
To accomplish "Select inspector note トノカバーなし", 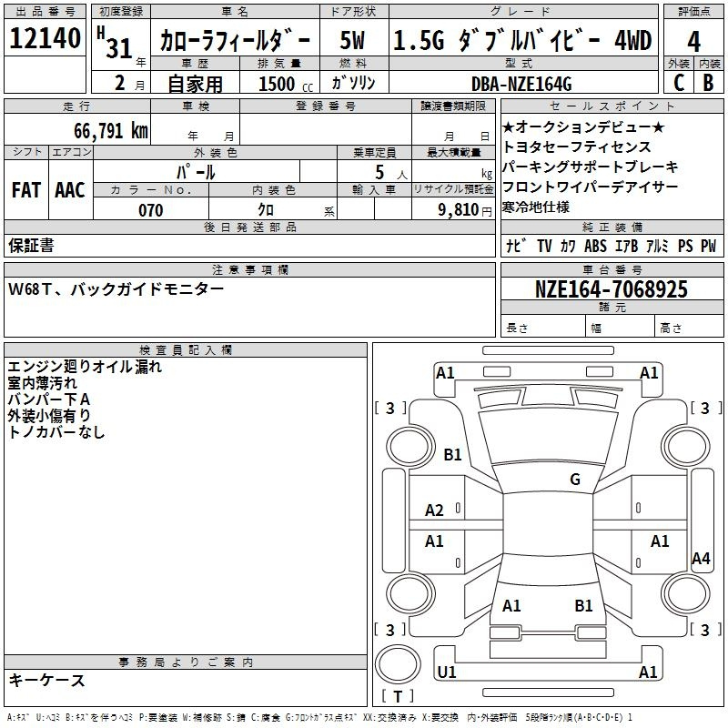I will (56, 431).
